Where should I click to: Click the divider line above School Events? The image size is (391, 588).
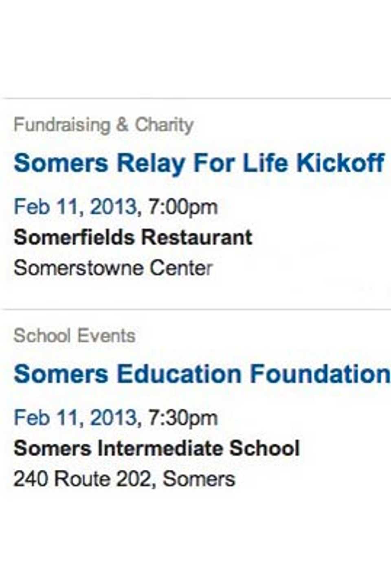[x=195, y=309]
